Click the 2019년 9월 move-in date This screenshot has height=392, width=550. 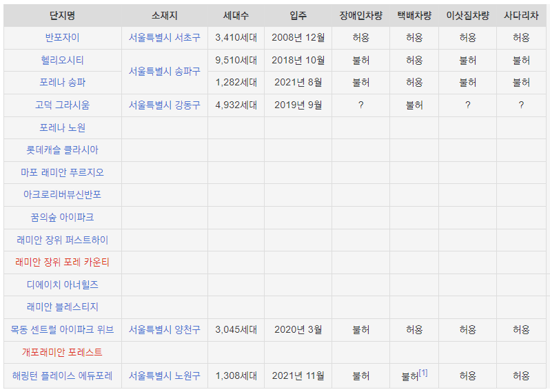[x=298, y=105]
